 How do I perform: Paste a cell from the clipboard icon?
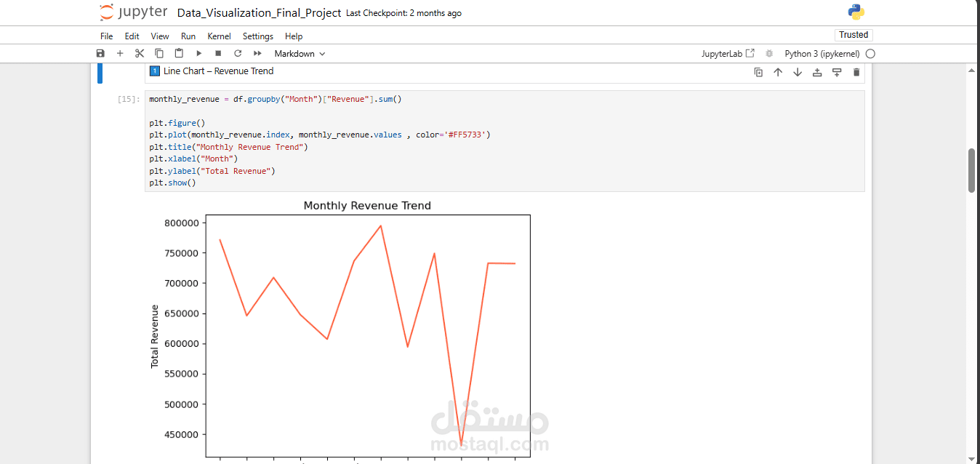[x=179, y=53]
